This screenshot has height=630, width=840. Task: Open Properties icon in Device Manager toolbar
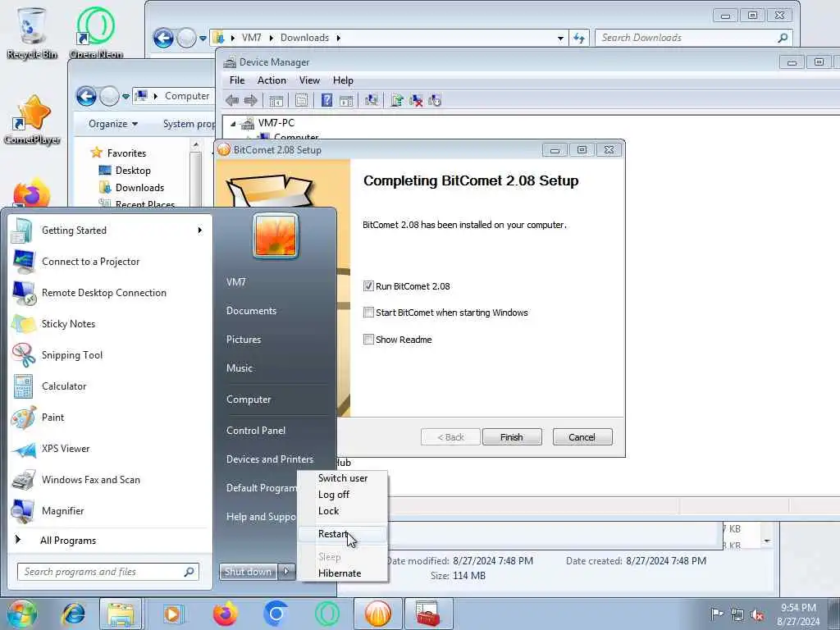pyautogui.click(x=302, y=100)
